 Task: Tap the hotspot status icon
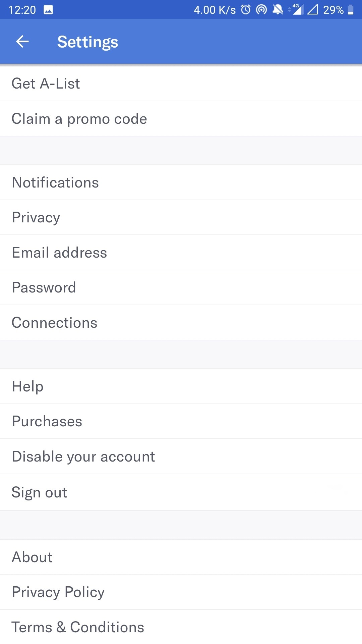[261, 10]
